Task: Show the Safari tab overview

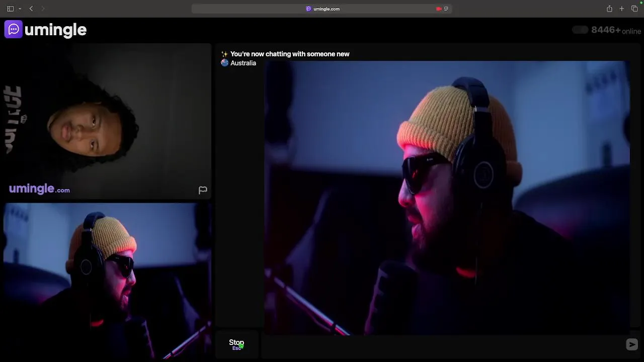Action: click(634, 9)
